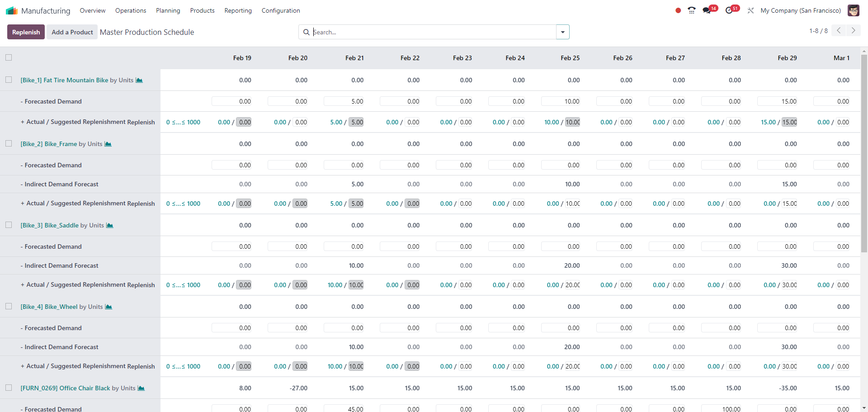
Task: Edit Office Chair forecasted demand 100.00 for Feb 28
Action: pyautogui.click(x=721, y=409)
